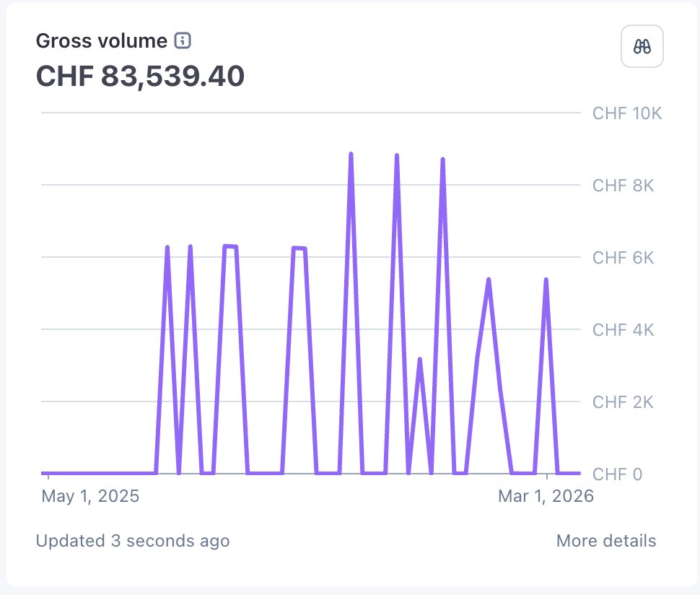Click the binoculars explore icon button
The width and height of the screenshot is (700, 595).
pos(642,46)
